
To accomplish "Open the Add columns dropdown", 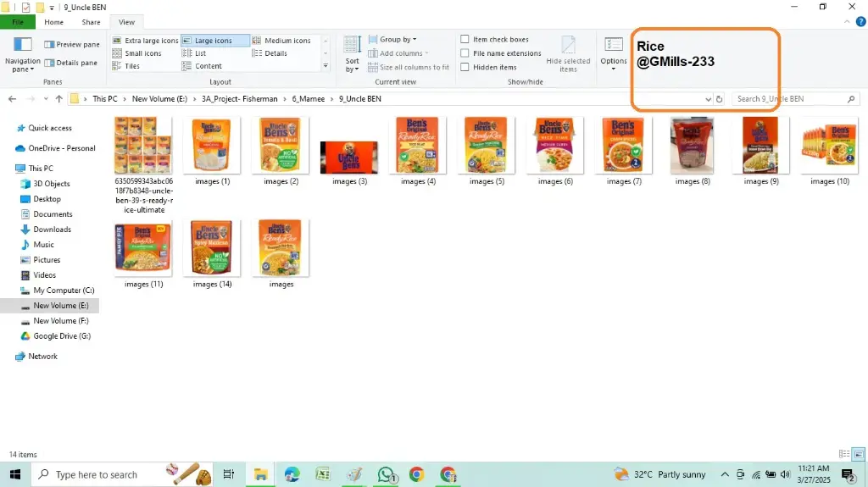I will [x=398, y=53].
